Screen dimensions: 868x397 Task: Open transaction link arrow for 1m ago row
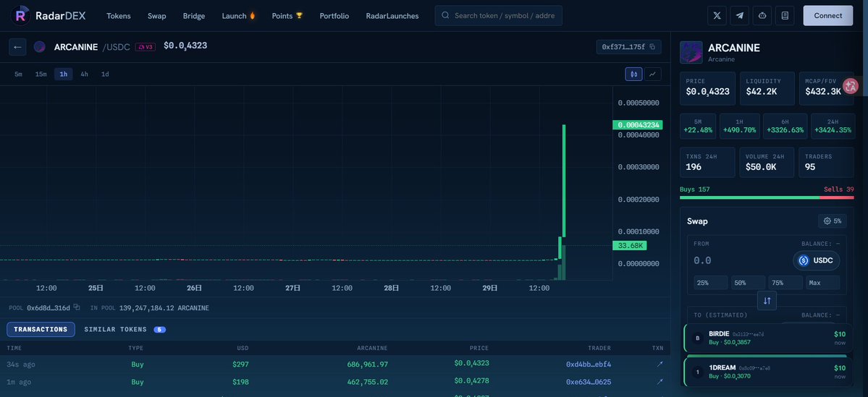pos(660,382)
